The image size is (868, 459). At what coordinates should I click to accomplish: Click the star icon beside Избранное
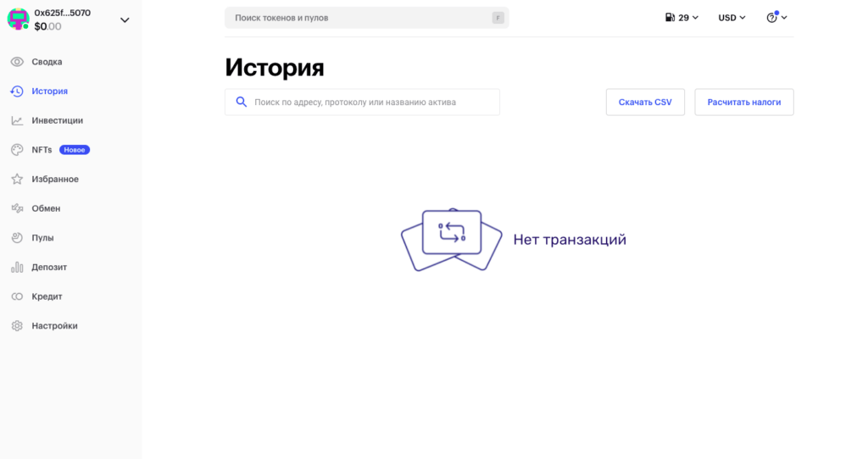(17, 180)
